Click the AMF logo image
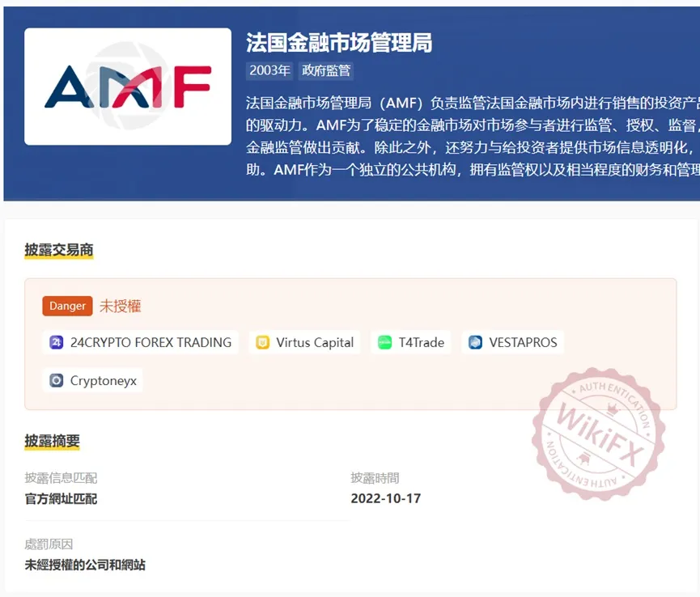The image size is (700, 597). [128, 87]
